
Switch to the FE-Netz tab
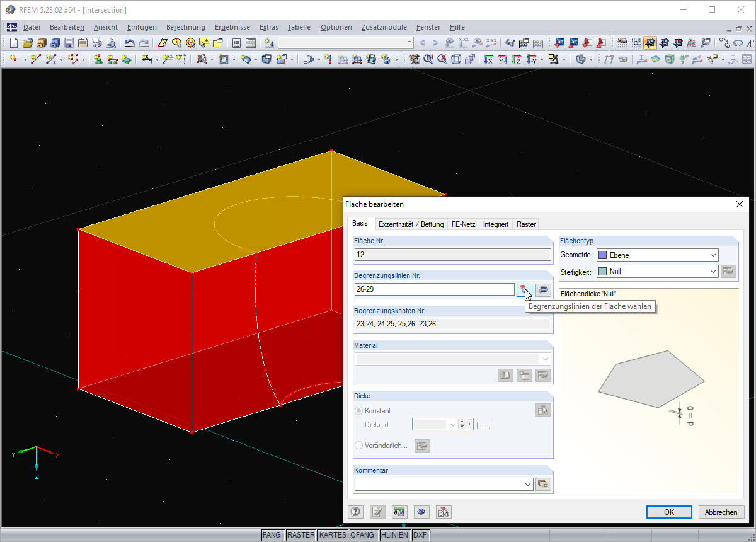pyautogui.click(x=463, y=224)
